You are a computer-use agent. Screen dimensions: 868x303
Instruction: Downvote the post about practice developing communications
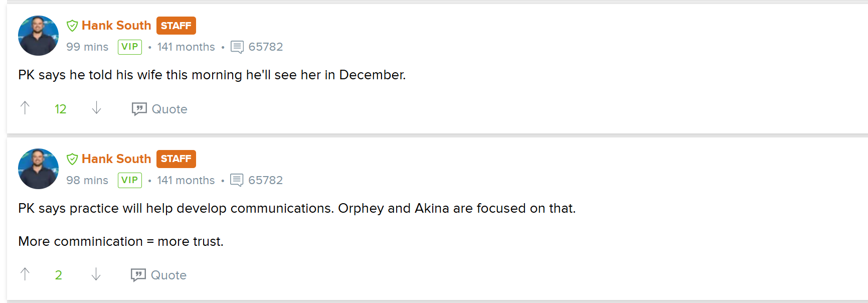tap(96, 274)
